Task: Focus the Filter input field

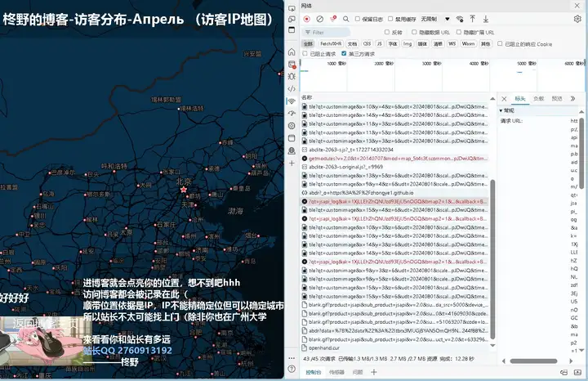Action: coord(326,32)
